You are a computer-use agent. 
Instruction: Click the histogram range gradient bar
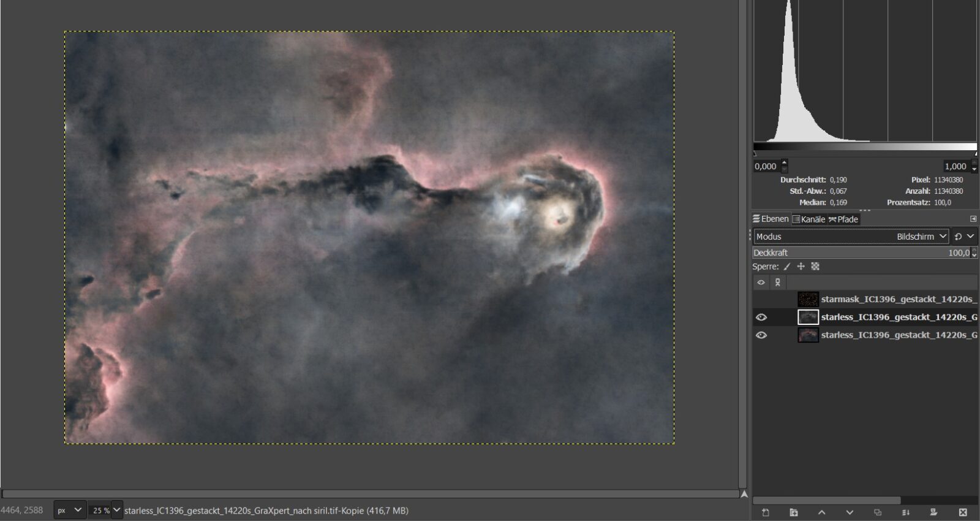pos(865,147)
